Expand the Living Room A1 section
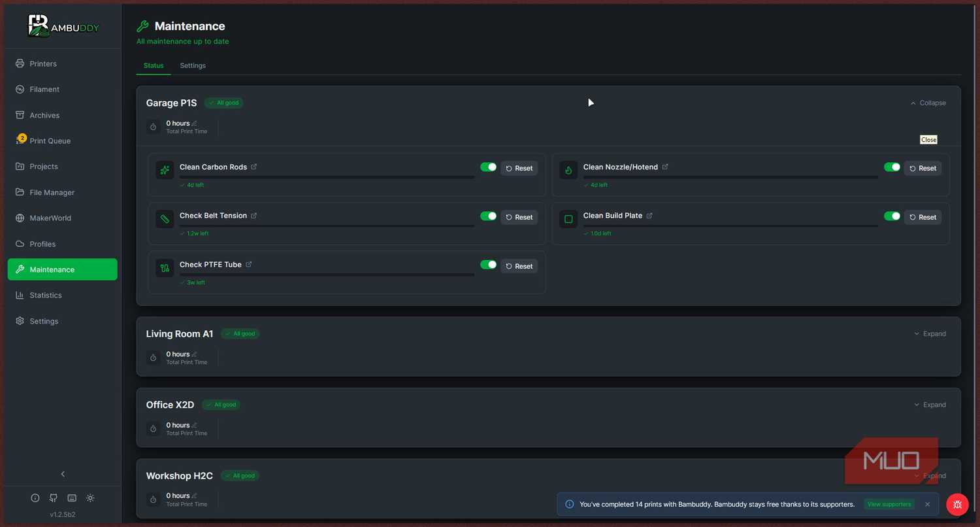The width and height of the screenshot is (980, 527). pyautogui.click(x=930, y=334)
